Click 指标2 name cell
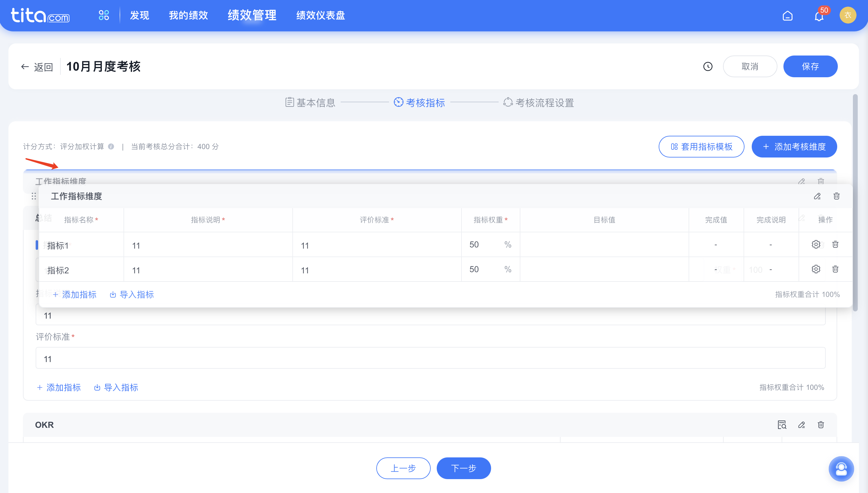Viewport: 868px width, 493px height. pos(81,269)
